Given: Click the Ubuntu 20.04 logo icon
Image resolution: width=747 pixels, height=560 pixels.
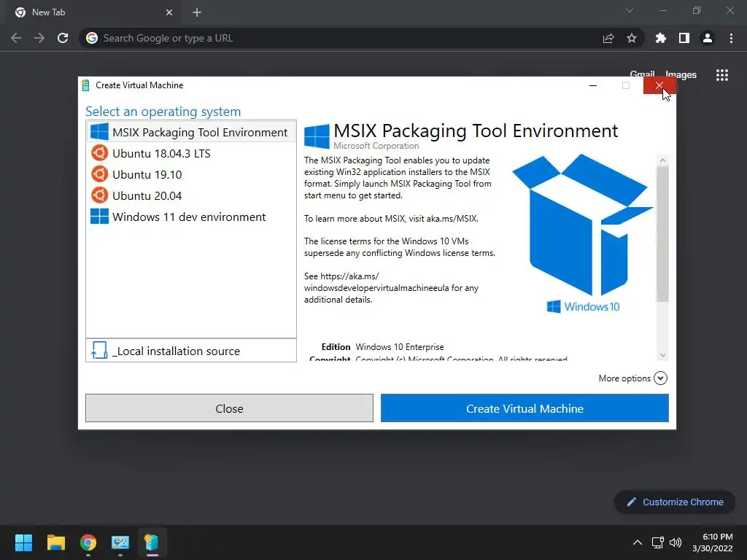Looking at the screenshot, I should tap(99, 195).
